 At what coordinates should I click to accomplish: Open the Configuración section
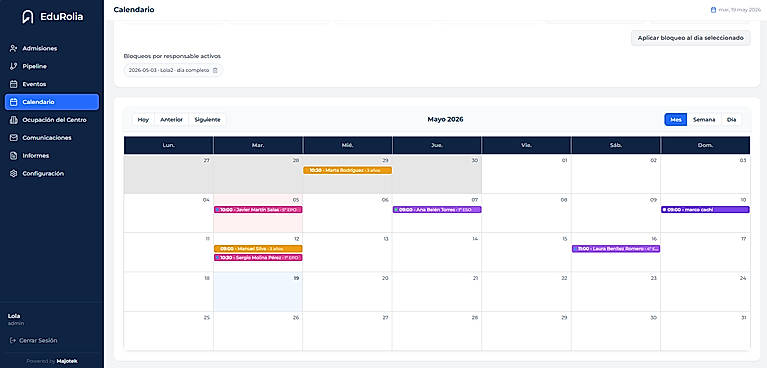tap(52, 173)
